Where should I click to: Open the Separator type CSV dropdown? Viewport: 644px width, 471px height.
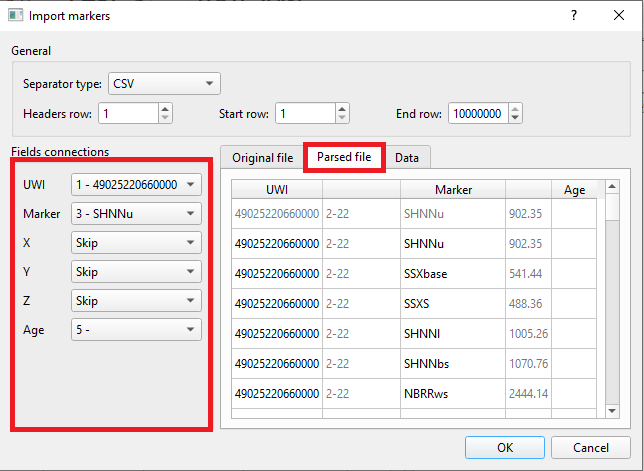point(164,83)
